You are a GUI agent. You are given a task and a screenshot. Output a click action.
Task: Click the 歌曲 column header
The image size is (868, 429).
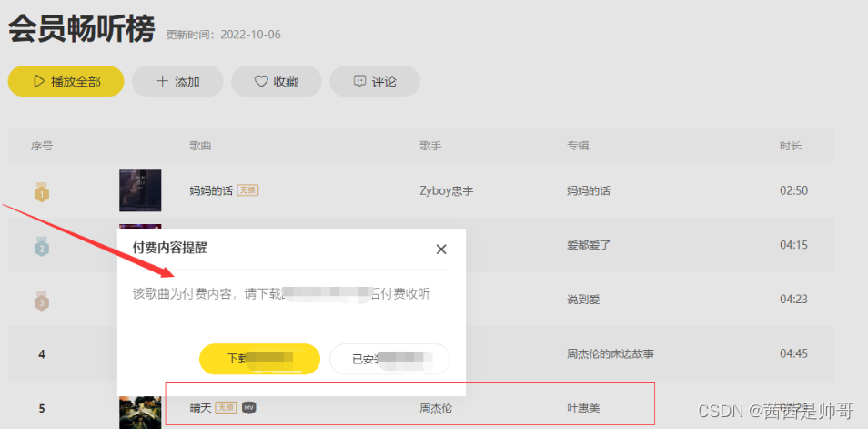200,146
